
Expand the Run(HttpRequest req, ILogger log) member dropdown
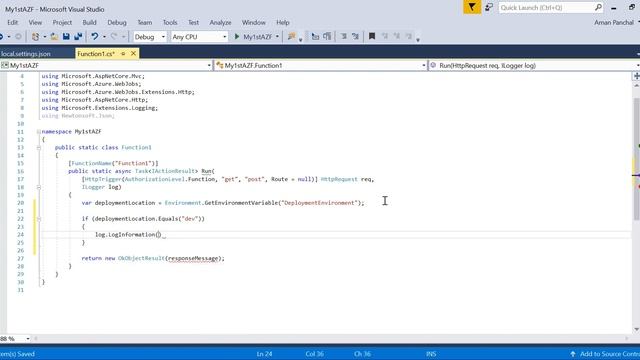(638, 65)
